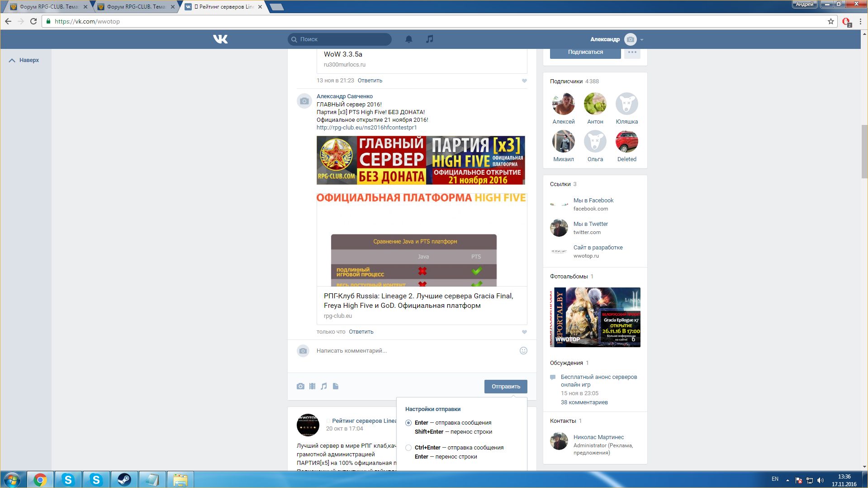The height and width of the screenshot is (488, 868).
Task: Click in the VK search field
Action: pos(340,39)
